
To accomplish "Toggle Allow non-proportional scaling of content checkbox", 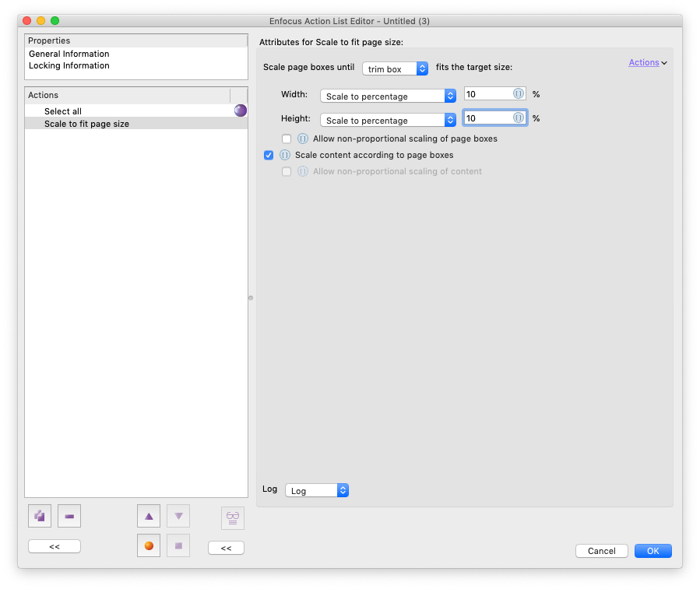I will [287, 172].
